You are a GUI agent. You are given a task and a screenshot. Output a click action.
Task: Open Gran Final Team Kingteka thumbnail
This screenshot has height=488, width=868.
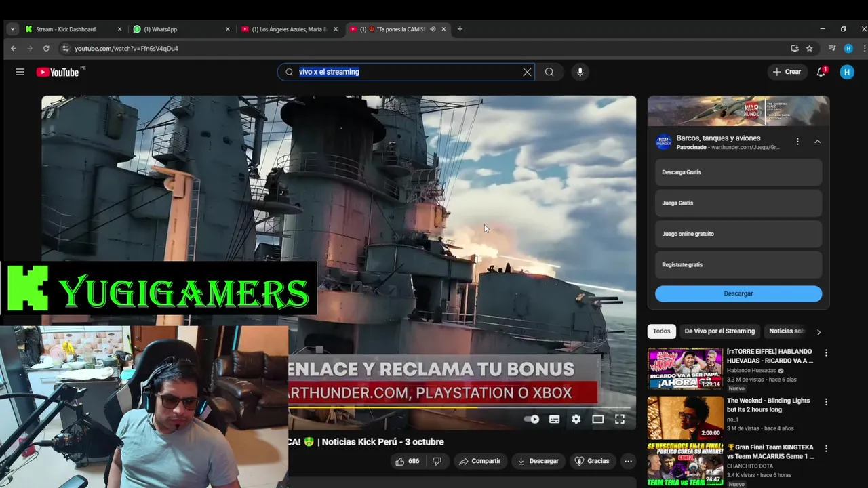pos(685,465)
